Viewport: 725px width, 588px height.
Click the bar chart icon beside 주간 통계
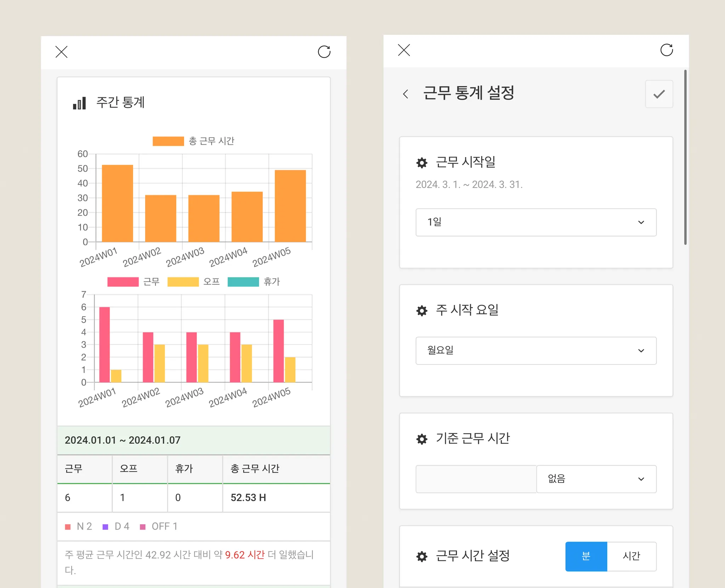click(x=79, y=103)
